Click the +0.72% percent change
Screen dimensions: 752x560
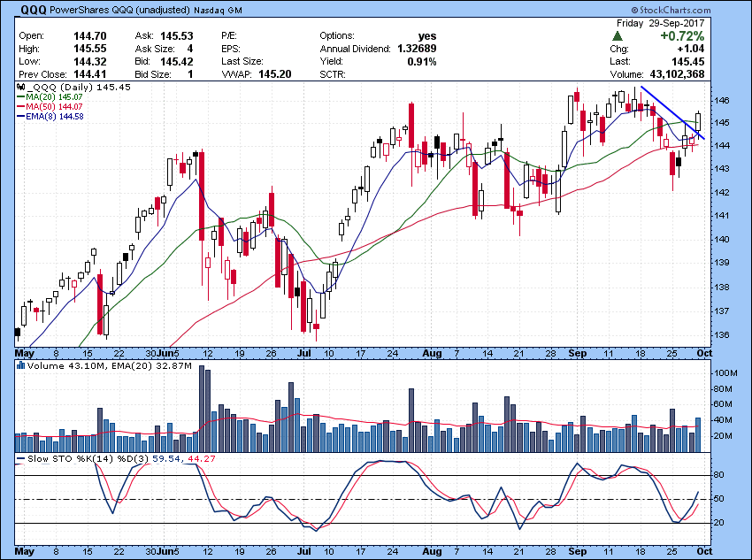(682, 36)
